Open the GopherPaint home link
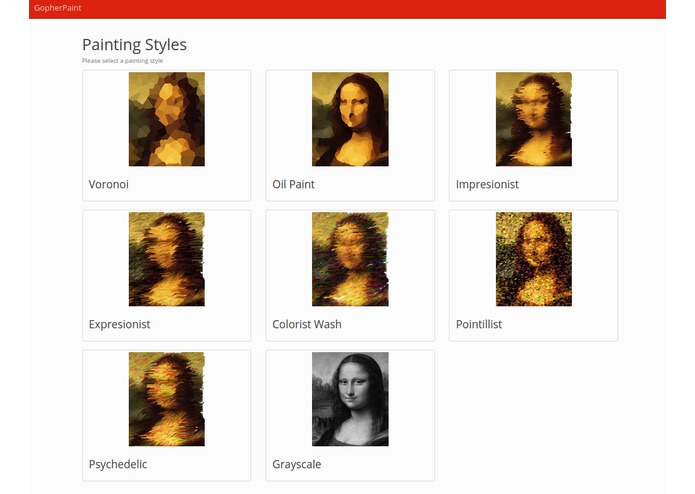Viewport: 695px width, 494px height. (58, 8)
